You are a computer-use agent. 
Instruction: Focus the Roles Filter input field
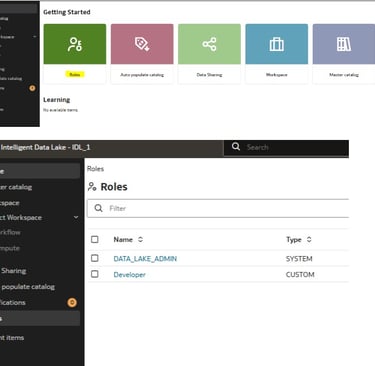[x=218, y=208]
